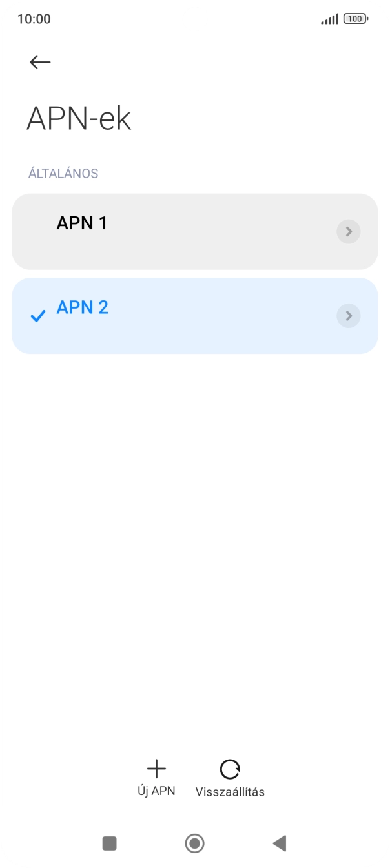The width and height of the screenshot is (390, 868).
Task: Tap the APN 1 name text
Action: point(82,223)
